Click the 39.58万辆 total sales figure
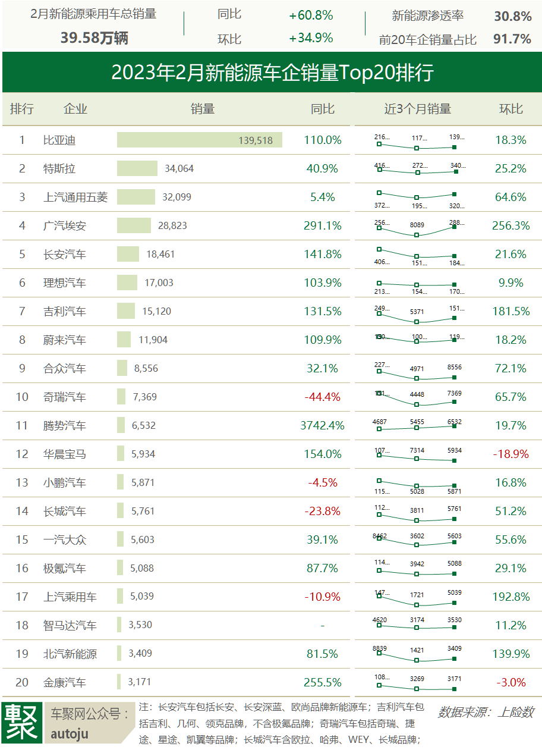 click(94, 38)
